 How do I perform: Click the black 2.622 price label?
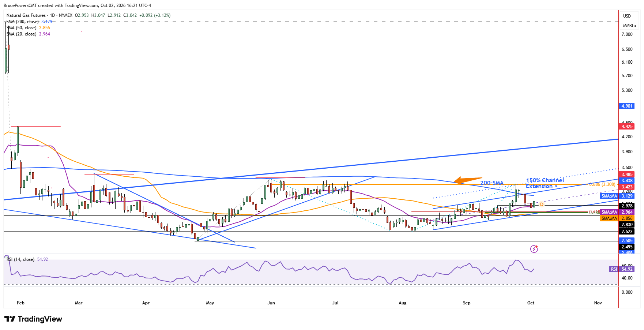pyautogui.click(x=626, y=232)
